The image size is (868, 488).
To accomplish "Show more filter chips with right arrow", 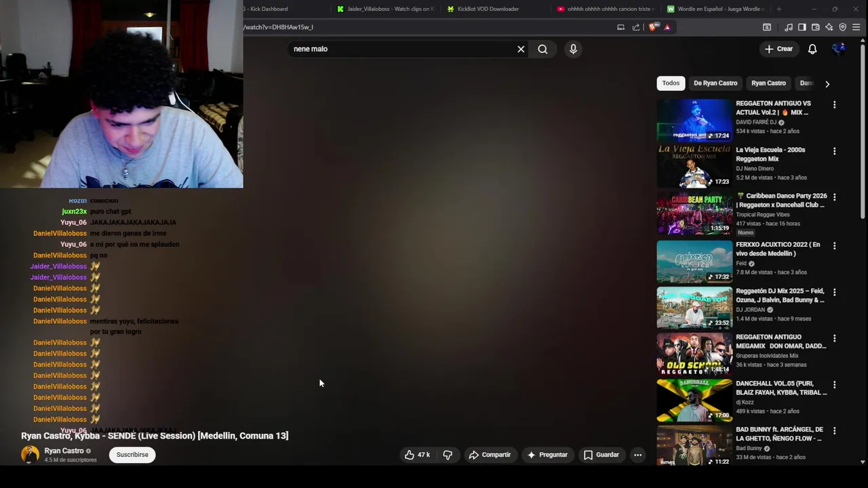I will 827,84.
